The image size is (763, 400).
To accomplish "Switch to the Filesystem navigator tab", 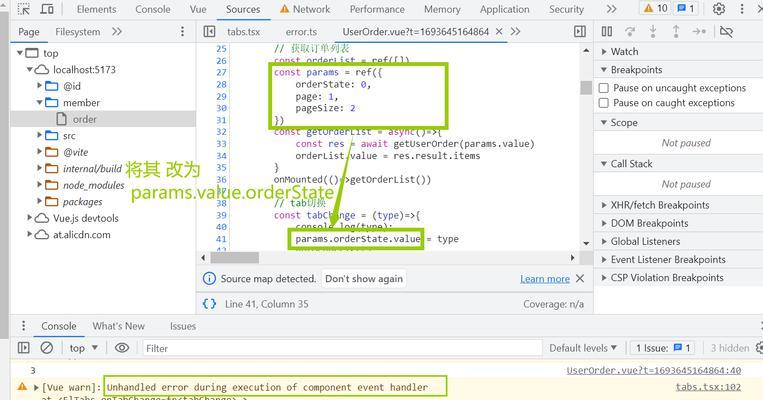I will [77, 32].
